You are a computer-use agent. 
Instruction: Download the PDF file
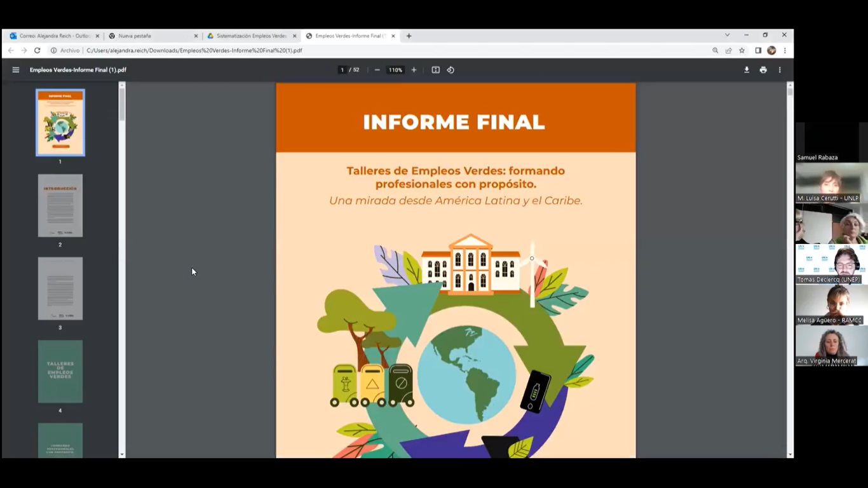click(747, 70)
